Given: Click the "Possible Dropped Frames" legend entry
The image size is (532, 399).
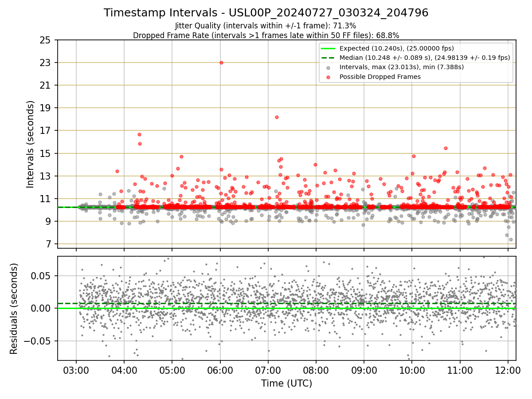Looking at the screenshot, I should coord(380,77).
